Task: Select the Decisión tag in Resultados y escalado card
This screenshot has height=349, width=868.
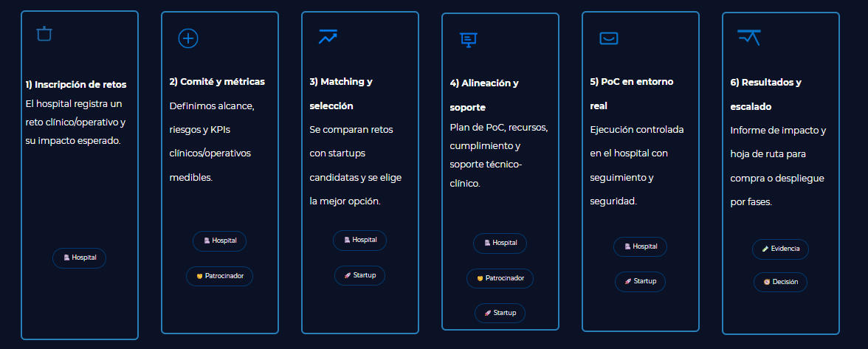Action: [780, 282]
